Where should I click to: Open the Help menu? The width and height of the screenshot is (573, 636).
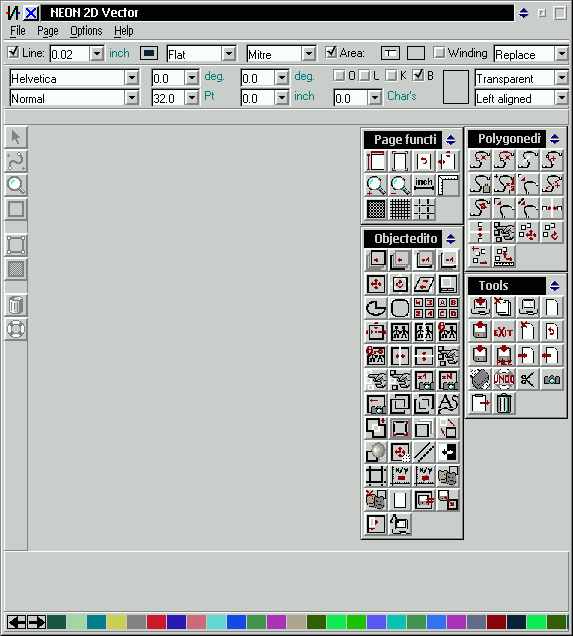(124, 31)
